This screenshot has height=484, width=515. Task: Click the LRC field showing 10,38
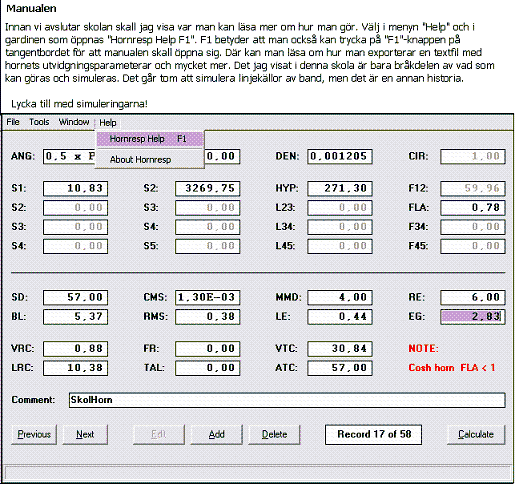pyautogui.click(x=75, y=368)
